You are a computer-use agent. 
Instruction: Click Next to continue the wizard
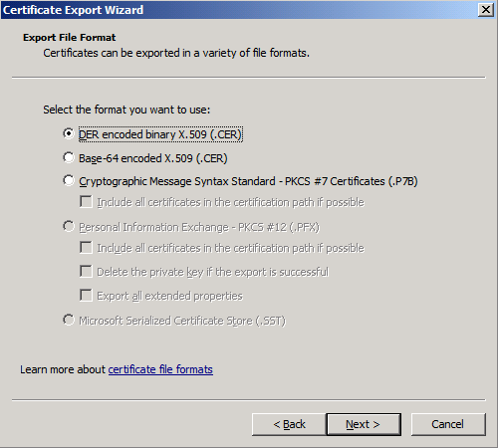(364, 424)
